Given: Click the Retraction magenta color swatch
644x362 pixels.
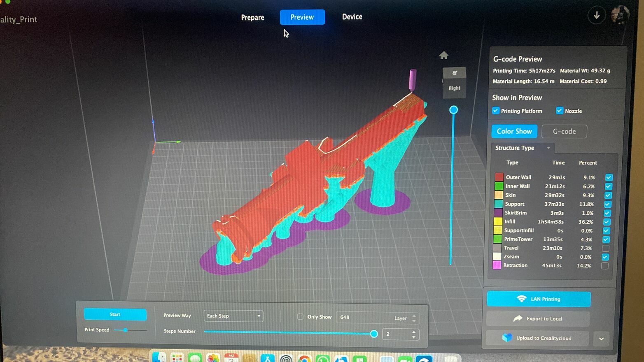Looking at the screenshot, I should pyautogui.click(x=497, y=265).
